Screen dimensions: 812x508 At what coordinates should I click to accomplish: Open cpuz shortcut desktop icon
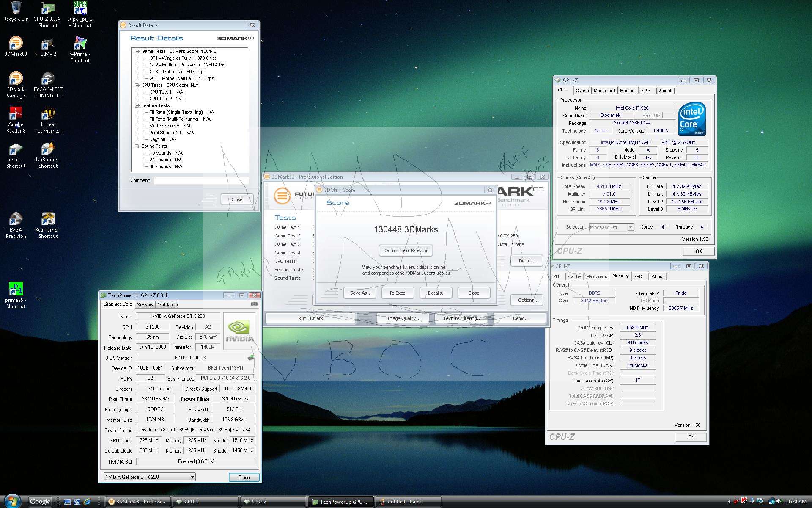[16, 155]
